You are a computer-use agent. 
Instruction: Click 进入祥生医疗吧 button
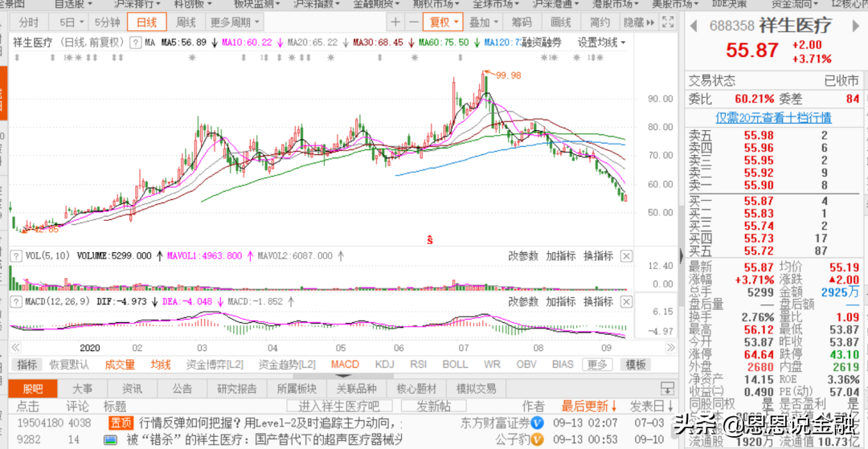(x=339, y=406)
